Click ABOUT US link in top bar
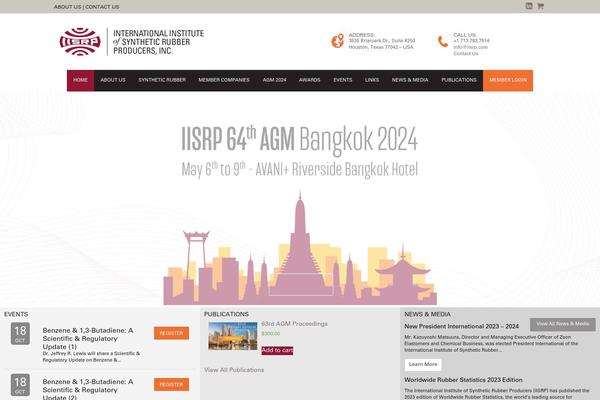The height and width of the screenshot is (400, 600). [67, 7]
